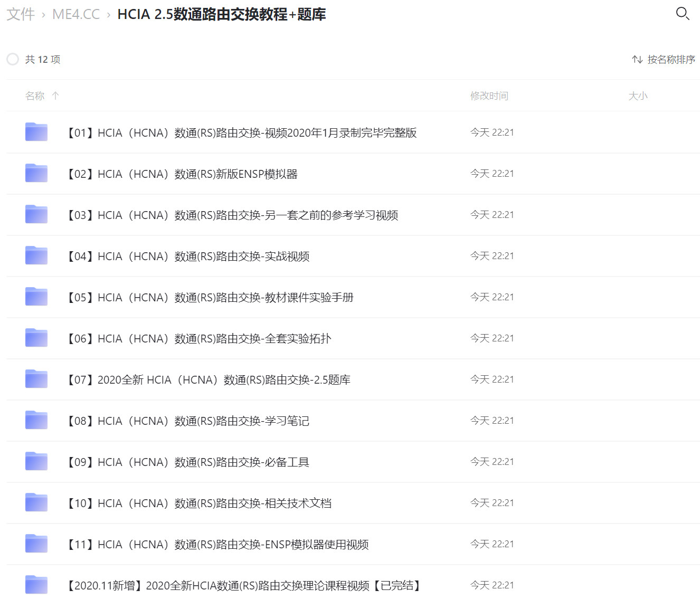Click the folder icon of 【03】 另一套之前的参考学习视频
The height and width of the screenshot is (609, 700).
pyautogui.click(x=36, y=214)
